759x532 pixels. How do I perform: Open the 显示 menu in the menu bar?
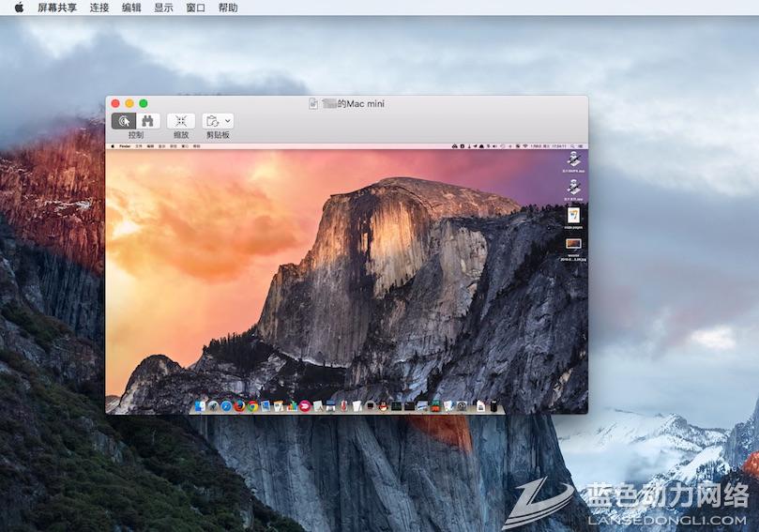tap(163, 8)
